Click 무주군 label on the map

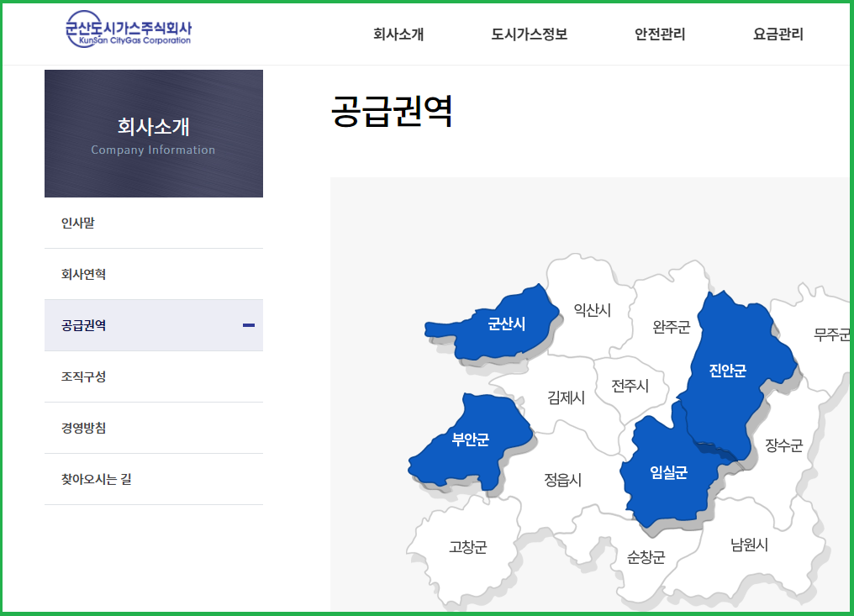point(831,334)
